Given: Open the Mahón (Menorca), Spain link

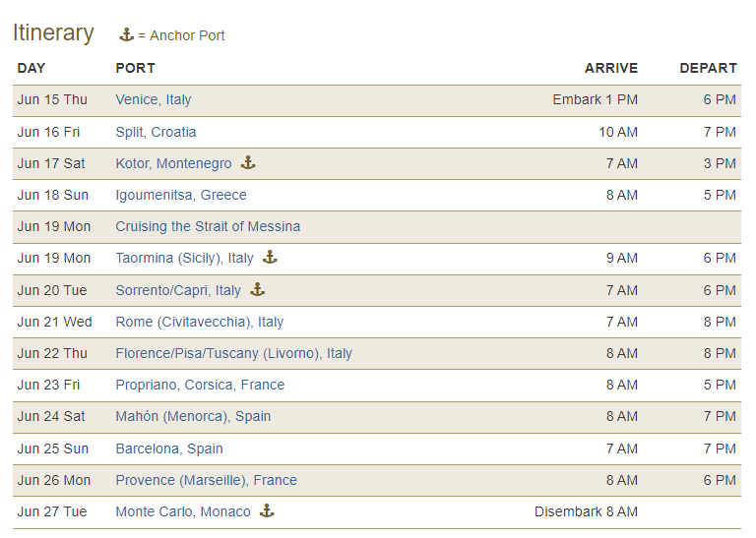Looking at the screenshot, I should pos(193,416).
